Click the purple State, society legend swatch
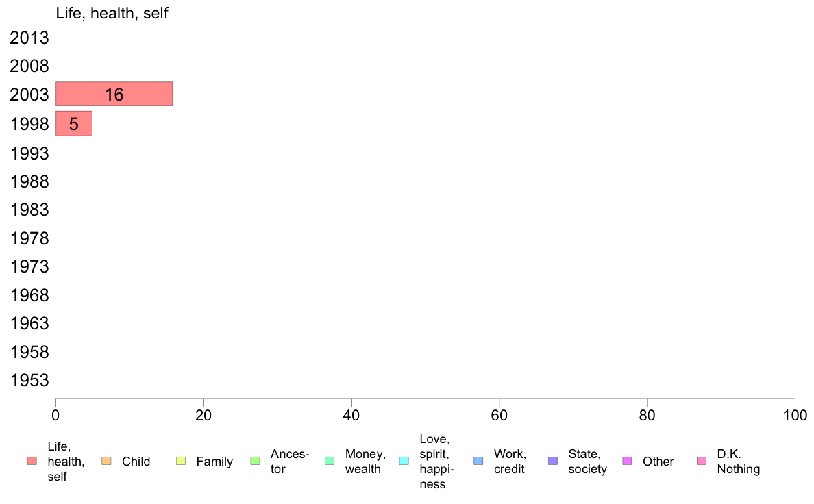The image size is (814, 504). coord(553,461)
